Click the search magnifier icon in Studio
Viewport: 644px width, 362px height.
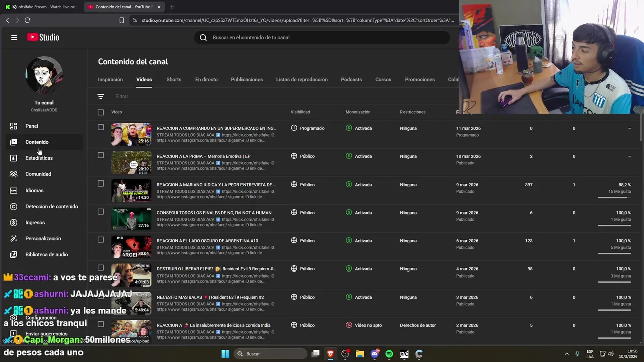[x=203, y=37]
